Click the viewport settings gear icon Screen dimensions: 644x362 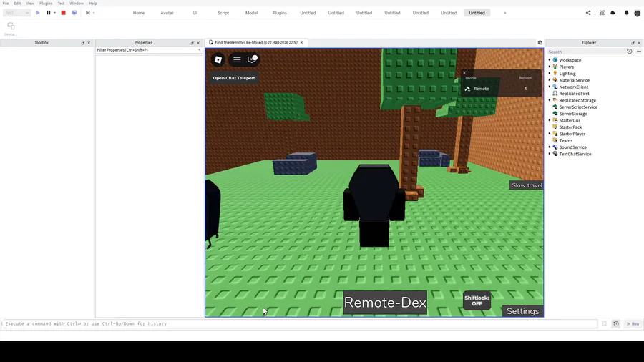pos(540,42)
